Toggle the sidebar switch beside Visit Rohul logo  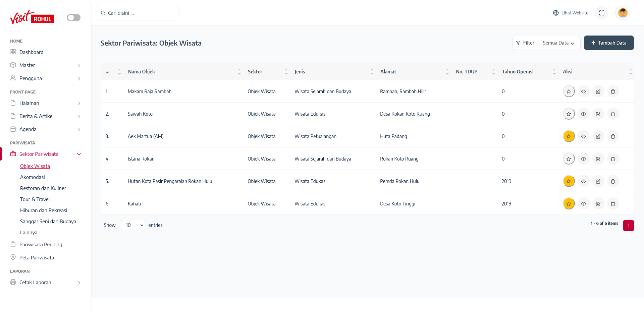tap(73, 17)
